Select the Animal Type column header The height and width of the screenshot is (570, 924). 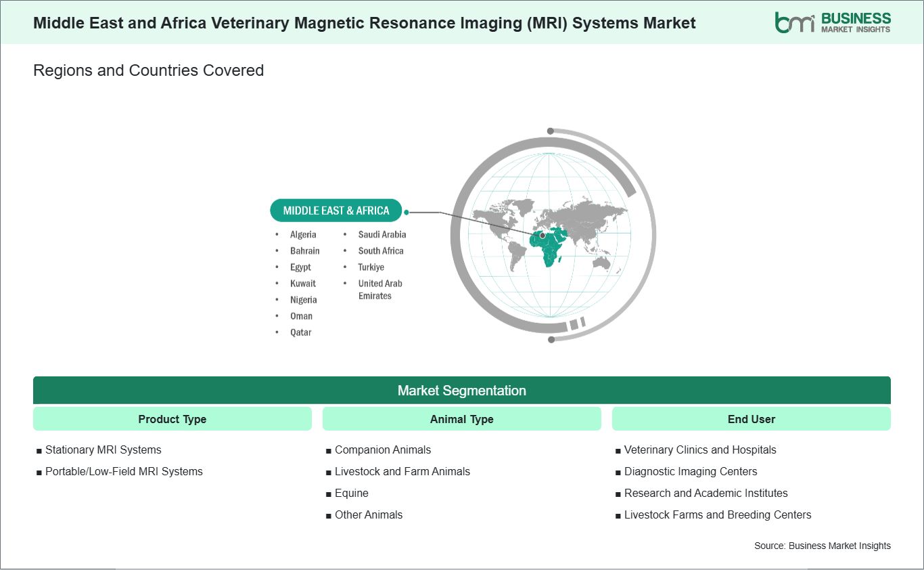462,419
